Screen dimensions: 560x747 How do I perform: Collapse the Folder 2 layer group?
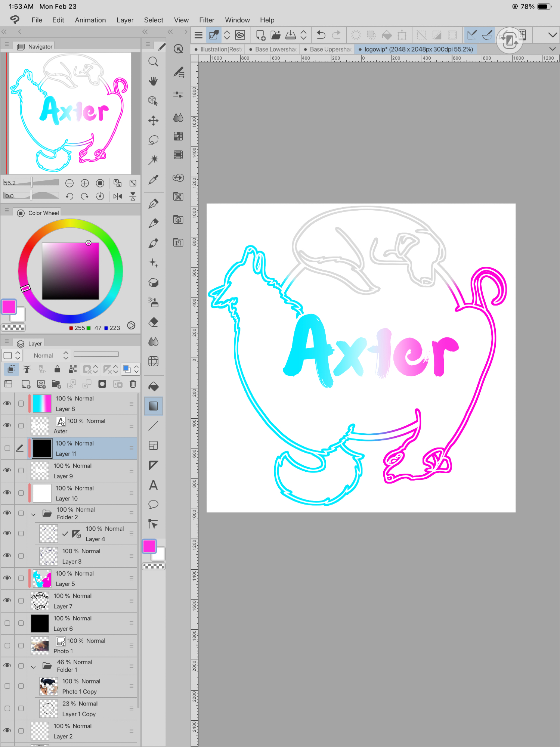pyautogui.click(x=33, y=514)
